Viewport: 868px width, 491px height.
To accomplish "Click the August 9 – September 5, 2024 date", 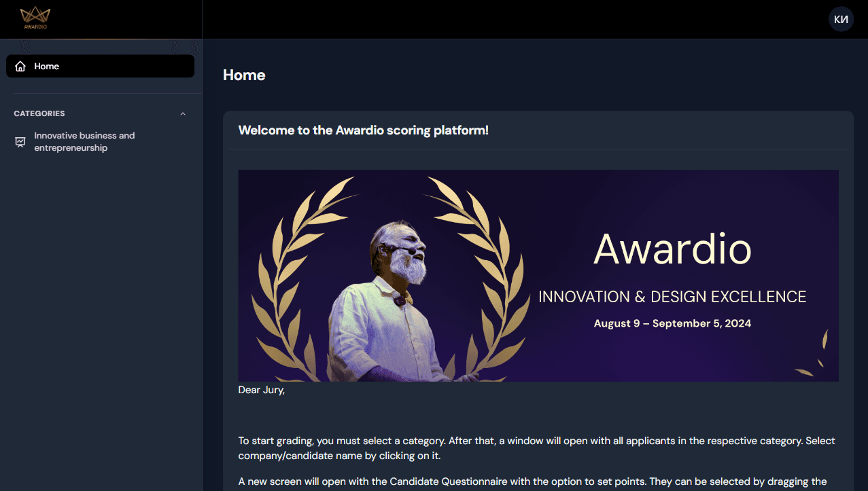I will (672, 323).
